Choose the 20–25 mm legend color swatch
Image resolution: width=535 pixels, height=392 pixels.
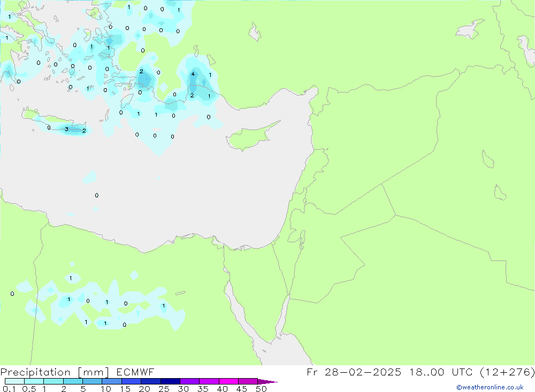[x=151, y=381]
